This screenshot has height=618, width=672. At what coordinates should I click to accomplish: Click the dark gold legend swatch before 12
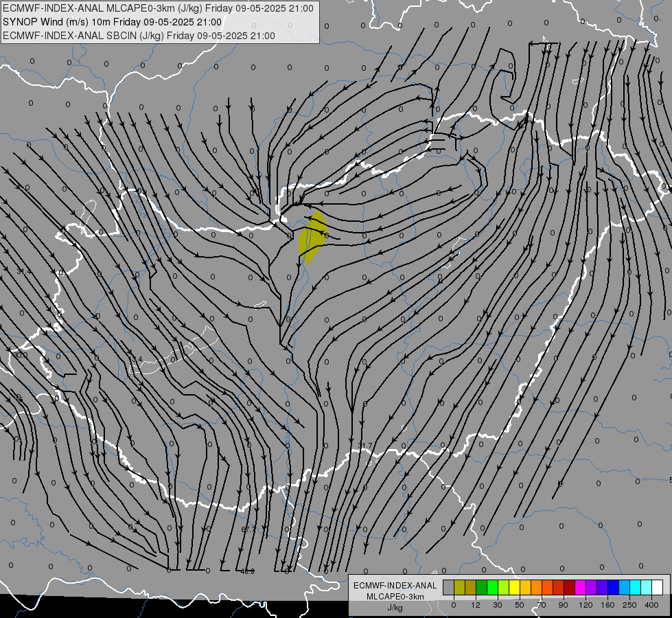[471, 587]
